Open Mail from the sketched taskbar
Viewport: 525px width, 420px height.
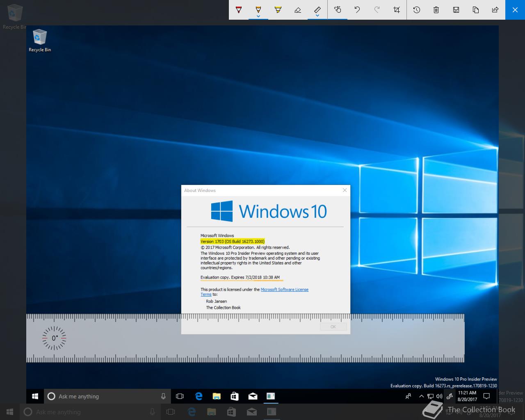tap(253, 396)
